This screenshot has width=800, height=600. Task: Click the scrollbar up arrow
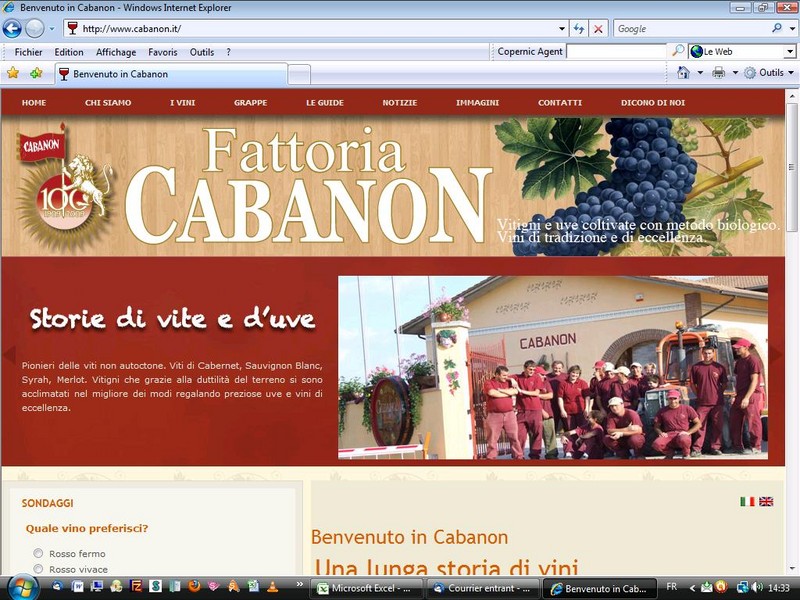792,95
